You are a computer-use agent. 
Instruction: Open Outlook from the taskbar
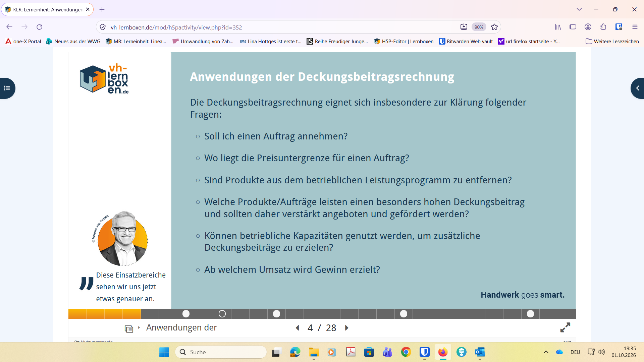click(x=480, y=352)
